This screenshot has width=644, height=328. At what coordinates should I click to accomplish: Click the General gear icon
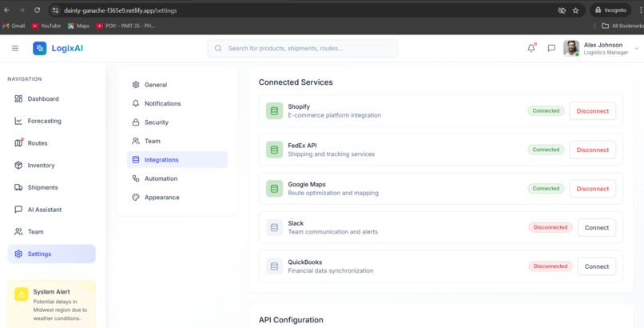point(136,85)
